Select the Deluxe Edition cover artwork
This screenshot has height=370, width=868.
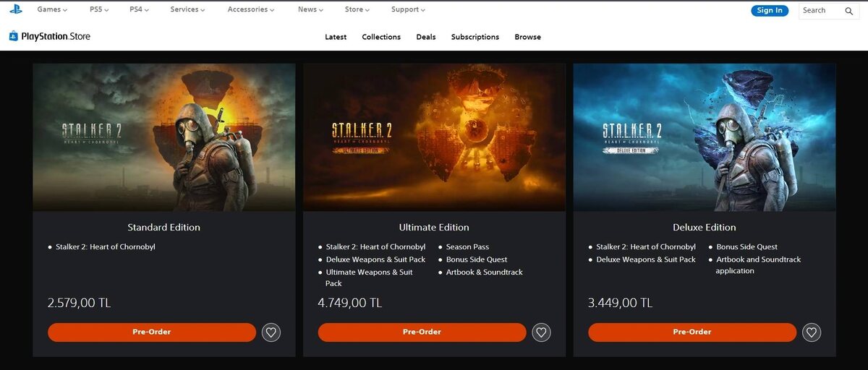pyautogui.click(x=705, y=137)
